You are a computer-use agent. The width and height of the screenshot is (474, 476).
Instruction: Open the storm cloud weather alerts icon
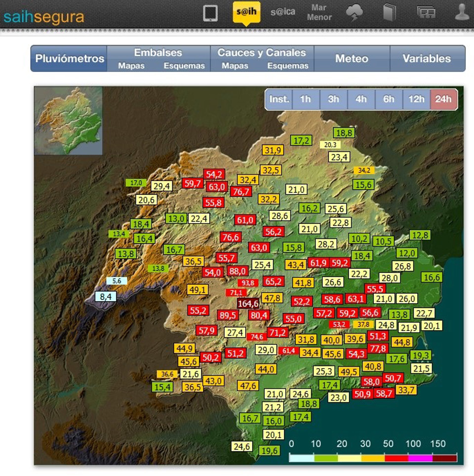tap(354, 13)
